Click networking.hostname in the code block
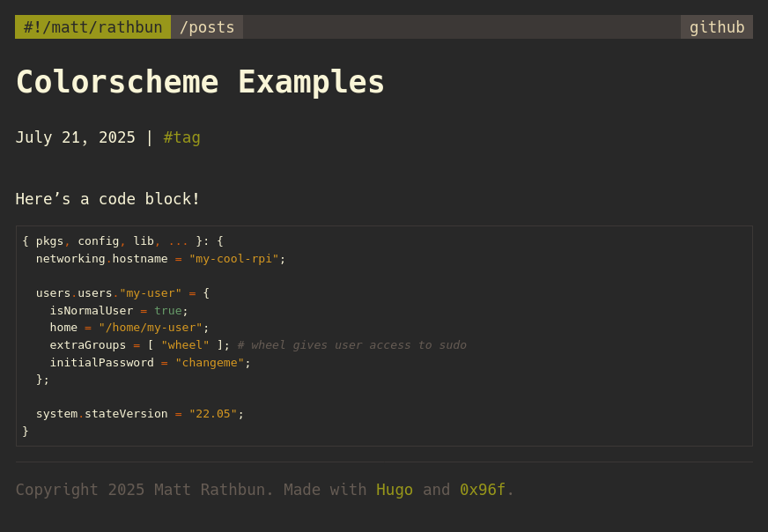768x532 pixels. [101, 259]
